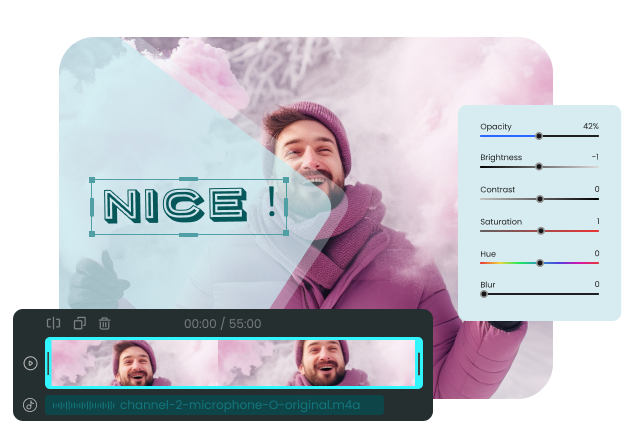
Task: Click the top-right resize handle of text box
Action: click(286, 180)
